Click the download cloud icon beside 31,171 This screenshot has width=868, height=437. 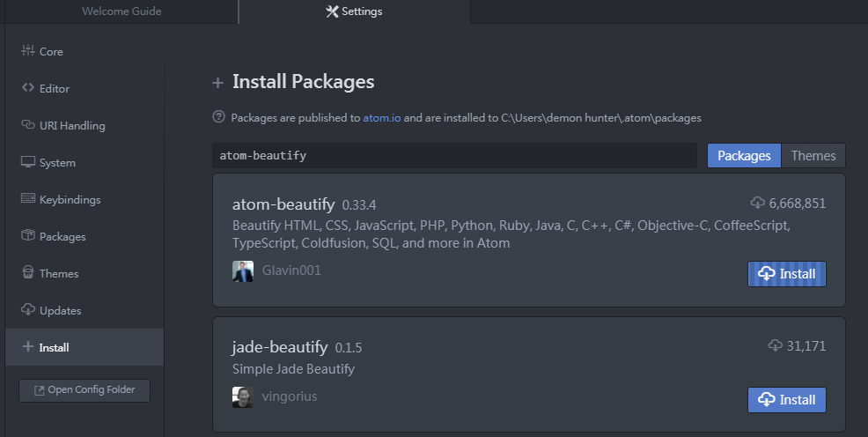[775, 345]
